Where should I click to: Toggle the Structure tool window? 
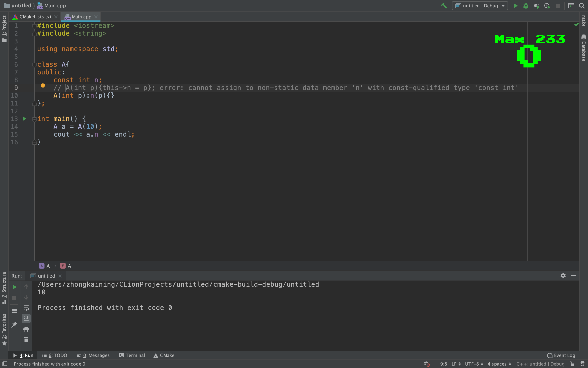coord(4,288)
